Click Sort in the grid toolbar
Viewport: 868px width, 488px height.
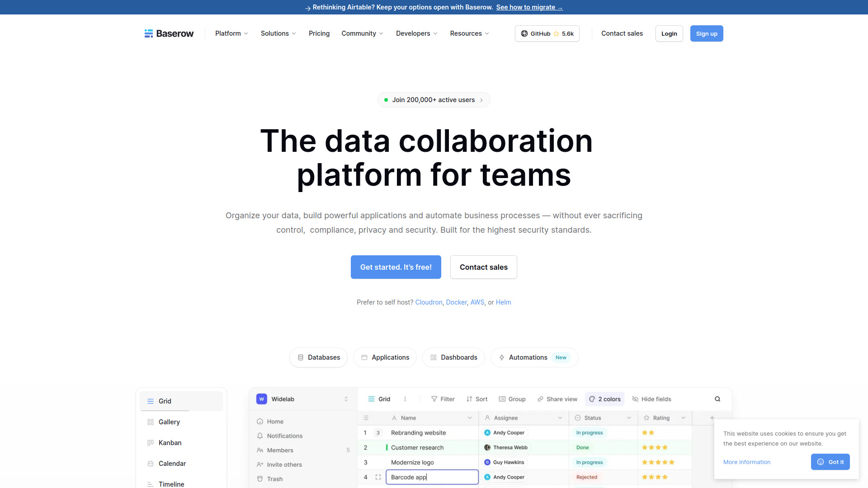click(x=477, y=399)
